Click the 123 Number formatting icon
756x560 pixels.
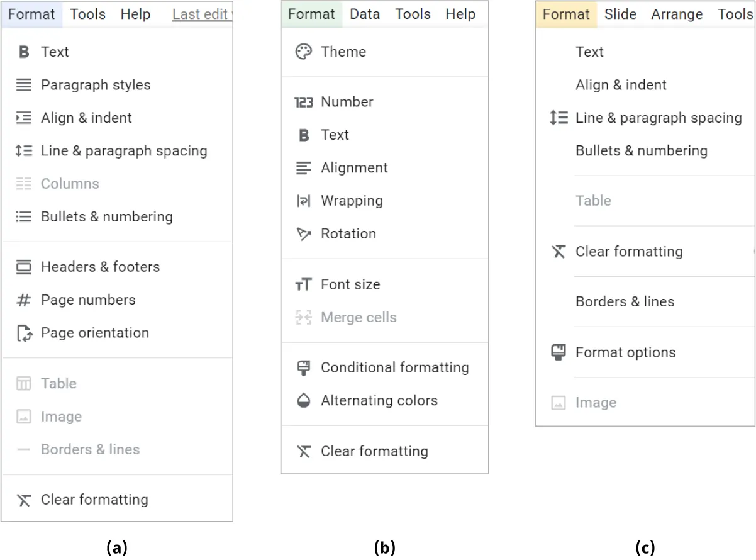pyautogui.click(x=304, y=102)
